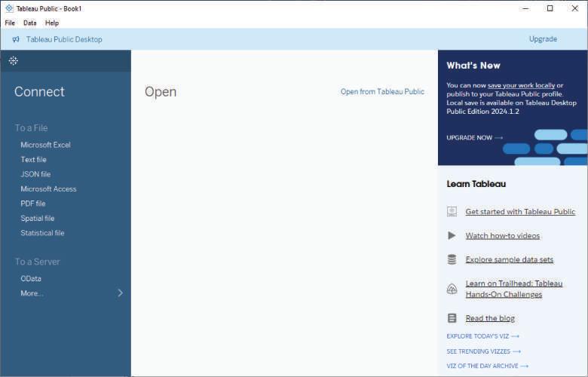This screenshot has height=377, width=588.
Task: Click VIZ OF THE DAY ARCHIVE link
Action: pos(487,366)
